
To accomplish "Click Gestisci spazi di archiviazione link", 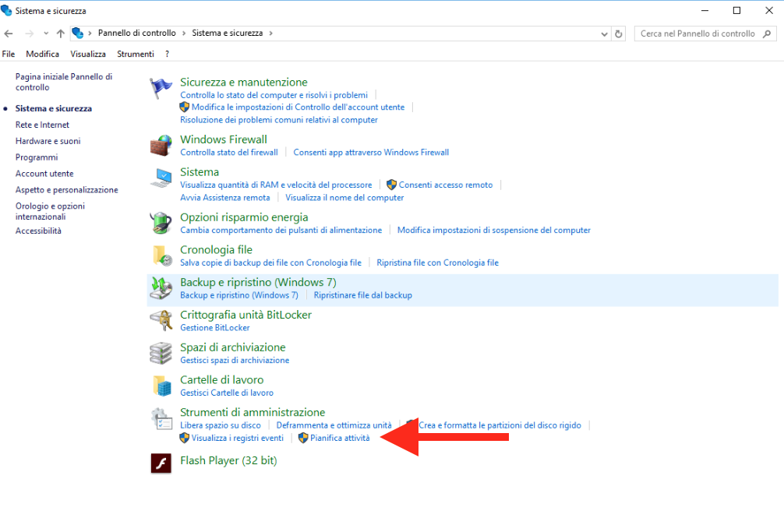I will (x=235, y=361).
